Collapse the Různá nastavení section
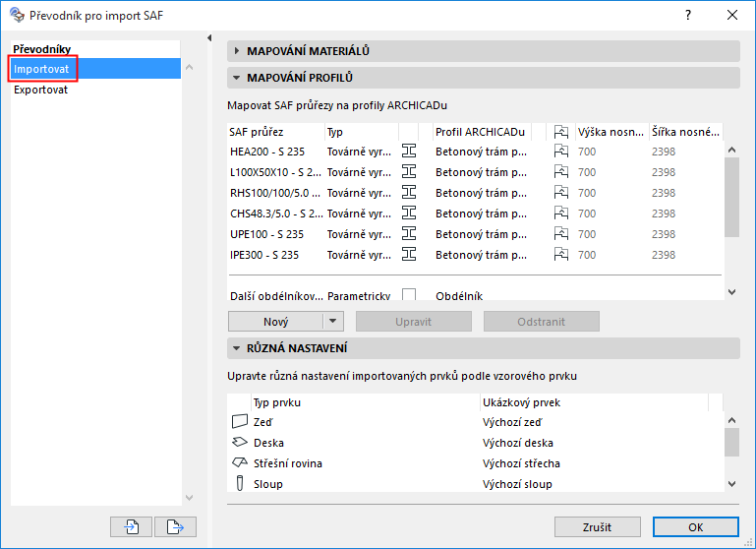This screenshot has height=549, width=756. tap(237, 348)
